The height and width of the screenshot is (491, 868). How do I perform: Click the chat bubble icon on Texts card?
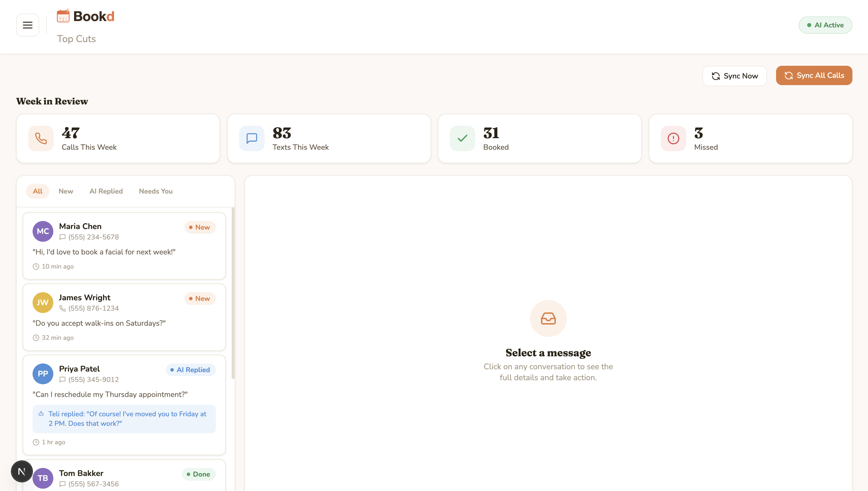(252, 138)
